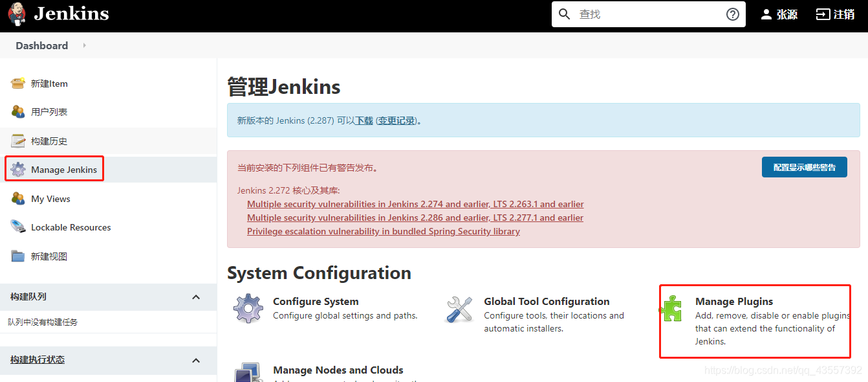The height and width of the screenshot is (382, 868).
Task: Open the 构建执行状态 link
Action: click(38, 359)
